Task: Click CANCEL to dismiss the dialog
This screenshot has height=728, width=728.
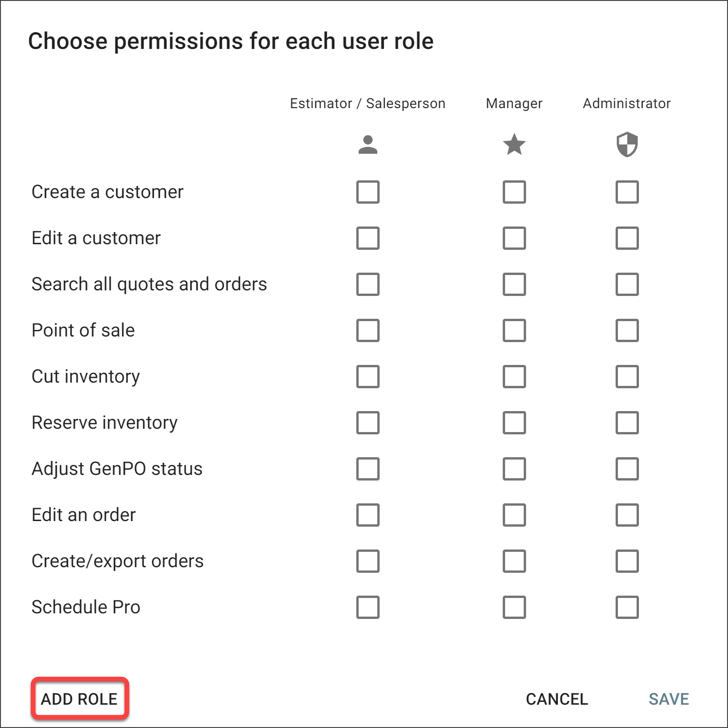Action: (557, 699)
